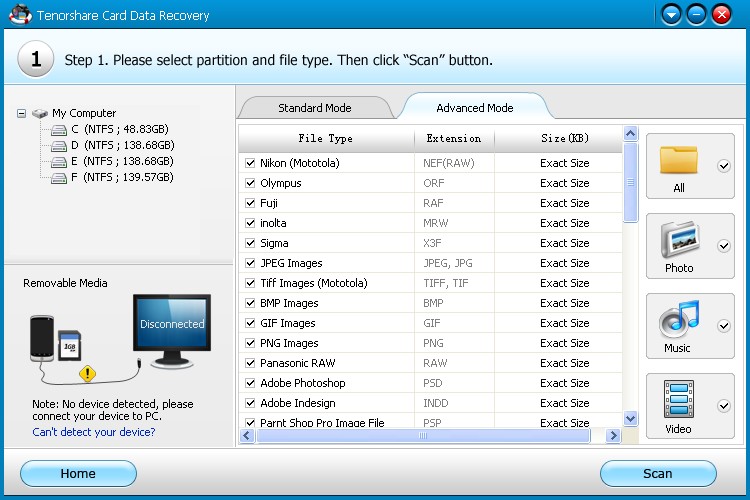
Task: Click the My Computer drive icon
Action: point(40,113)
